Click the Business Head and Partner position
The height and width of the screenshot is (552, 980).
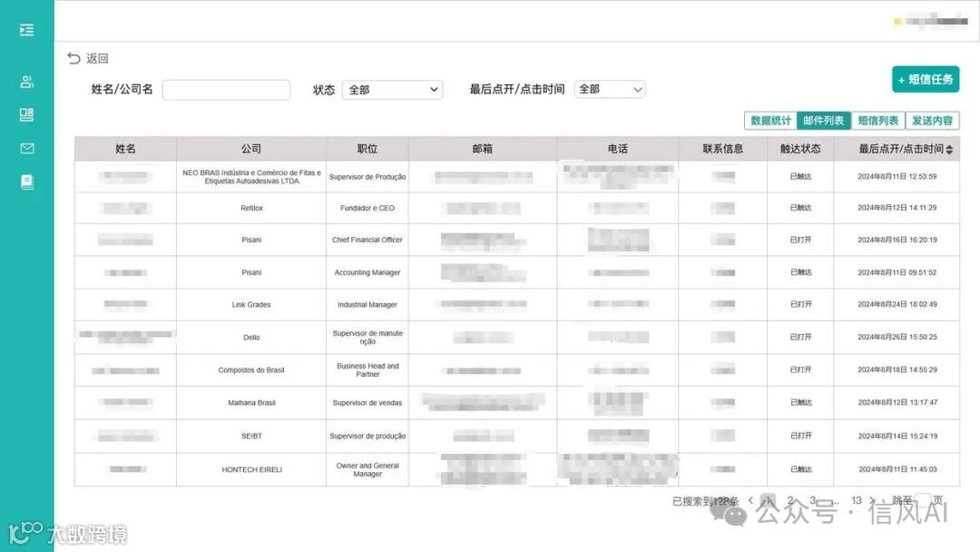pyautogui.click(x=367, y=370)
